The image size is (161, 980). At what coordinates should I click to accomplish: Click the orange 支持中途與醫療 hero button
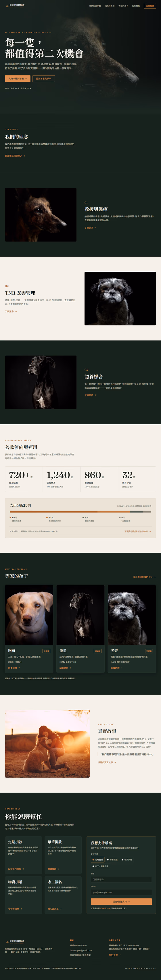pos(18,79)
